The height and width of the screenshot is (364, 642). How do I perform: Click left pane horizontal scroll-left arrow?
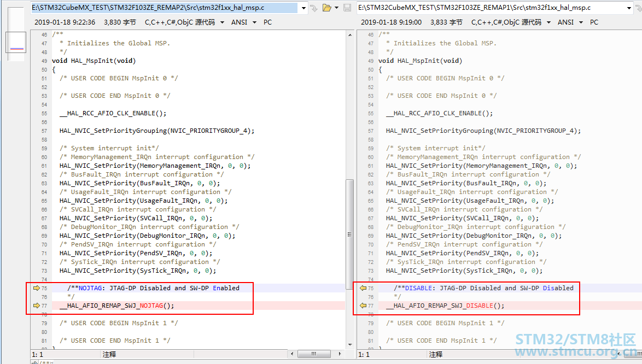292,354
